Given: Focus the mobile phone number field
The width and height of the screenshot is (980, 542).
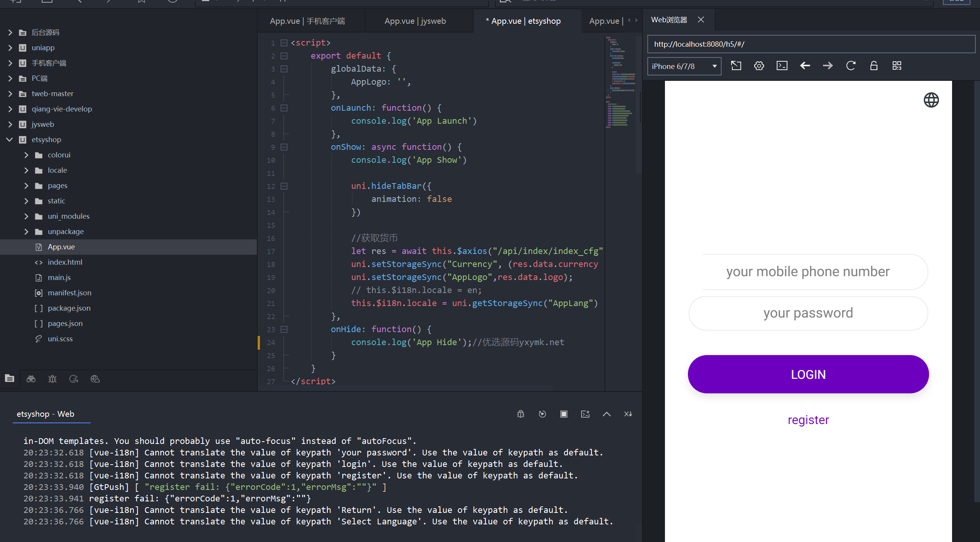Looking at the screenshot, I should tap(808, 272).
